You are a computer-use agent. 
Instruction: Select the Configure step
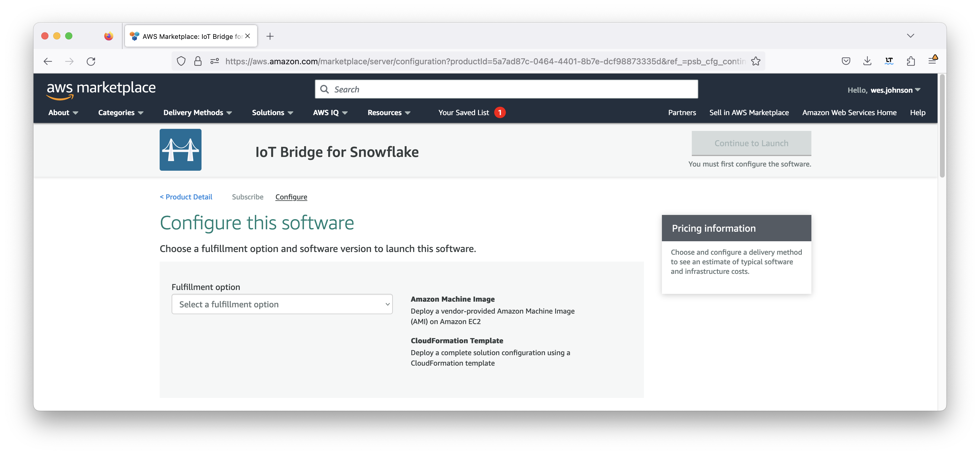291,197
